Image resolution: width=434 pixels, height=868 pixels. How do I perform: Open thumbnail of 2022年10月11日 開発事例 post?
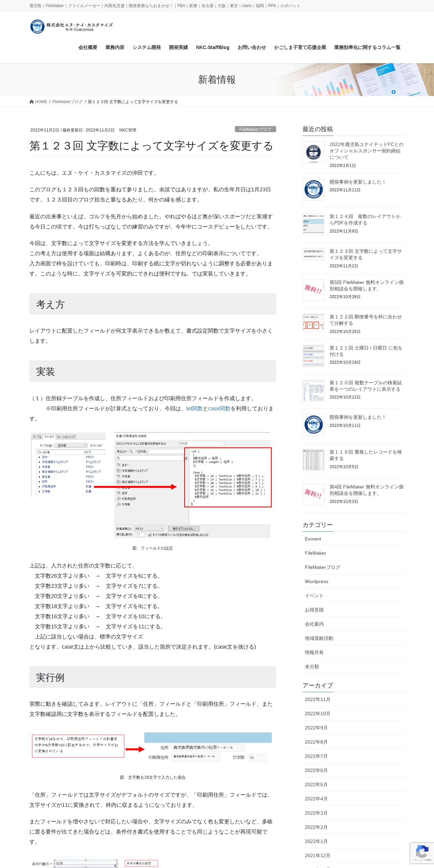pos(313,425)
